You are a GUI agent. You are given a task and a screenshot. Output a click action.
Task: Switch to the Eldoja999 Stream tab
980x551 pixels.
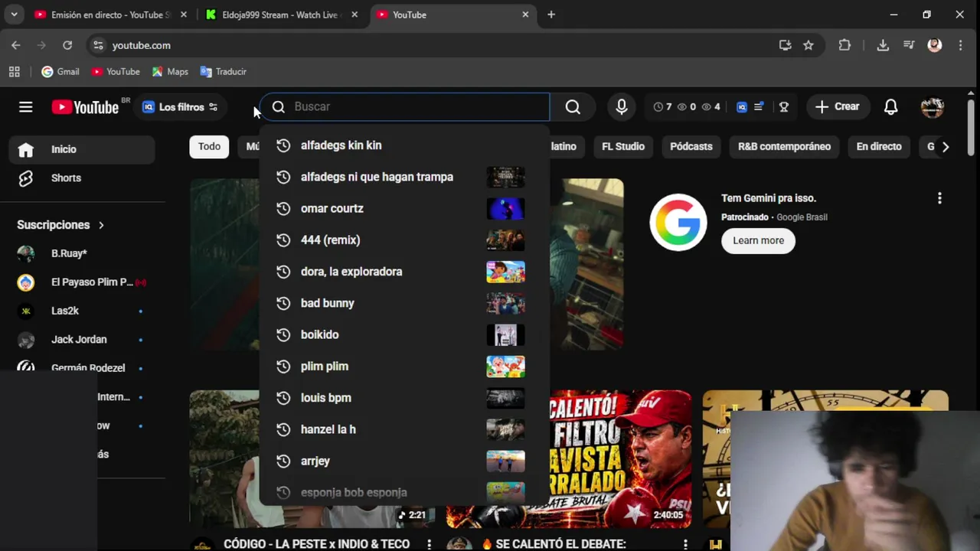(279, 15)
